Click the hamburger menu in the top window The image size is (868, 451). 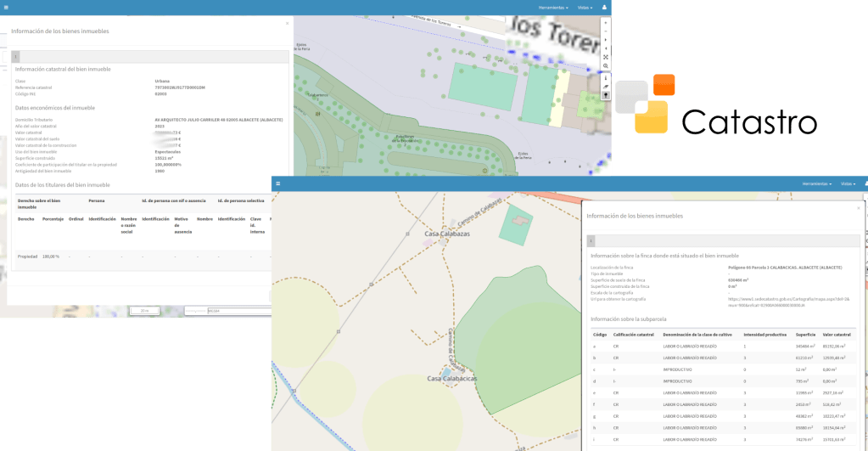[5, 6]
